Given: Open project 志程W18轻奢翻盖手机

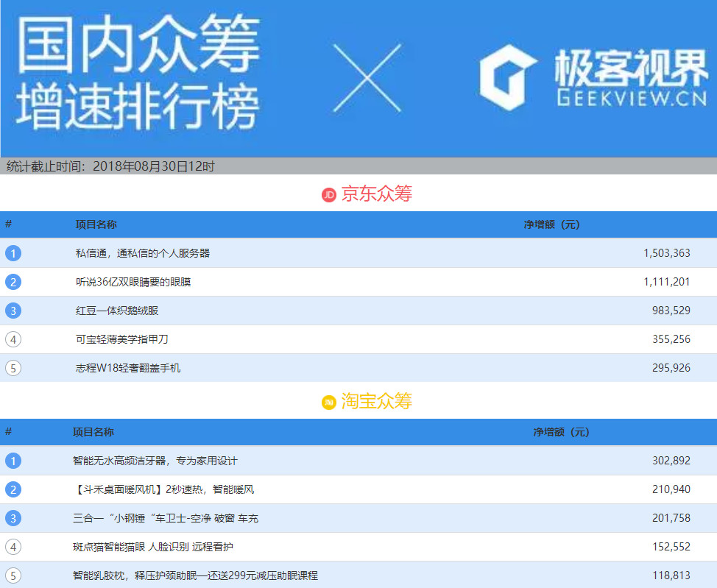Looking at the screenshot, I should click(x=128, y=368).
